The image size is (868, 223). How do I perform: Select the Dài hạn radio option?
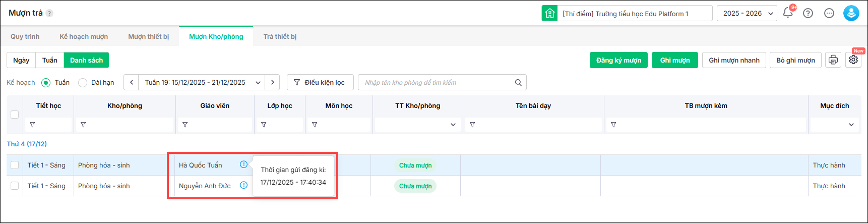point(83,83)
